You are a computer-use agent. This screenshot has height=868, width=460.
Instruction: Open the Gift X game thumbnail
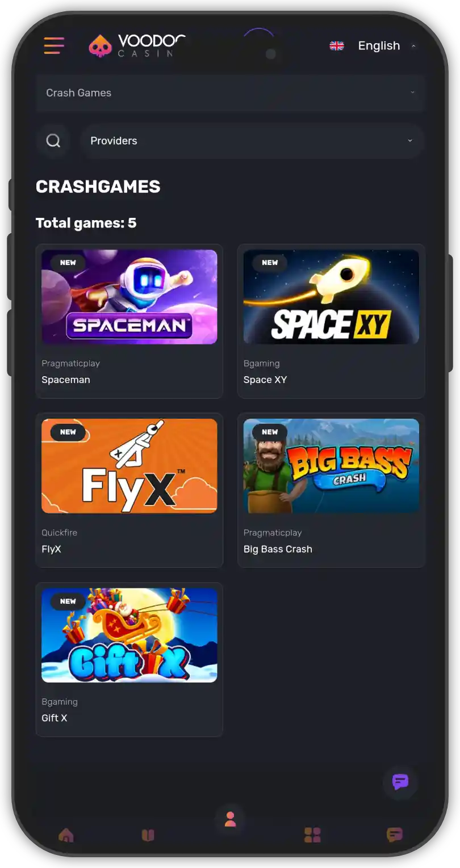[129, 635]
